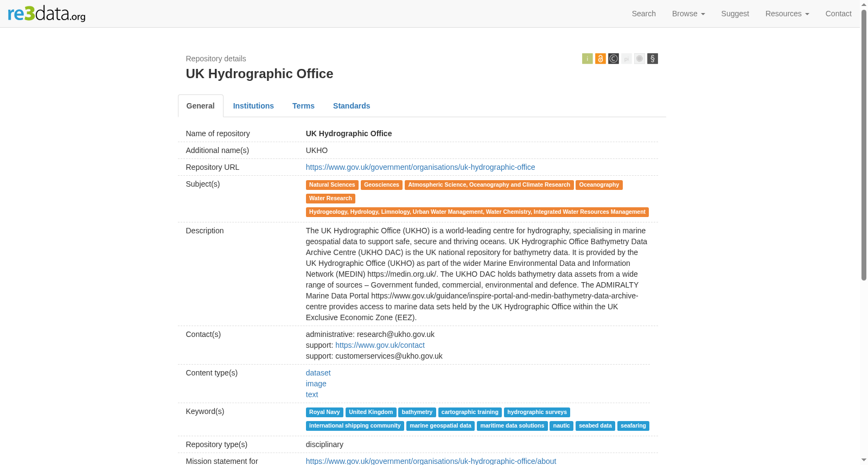Click the re3data.org logo
This screenshot has width=868, height=465.
pyautogui.click(x=47, y=14)
